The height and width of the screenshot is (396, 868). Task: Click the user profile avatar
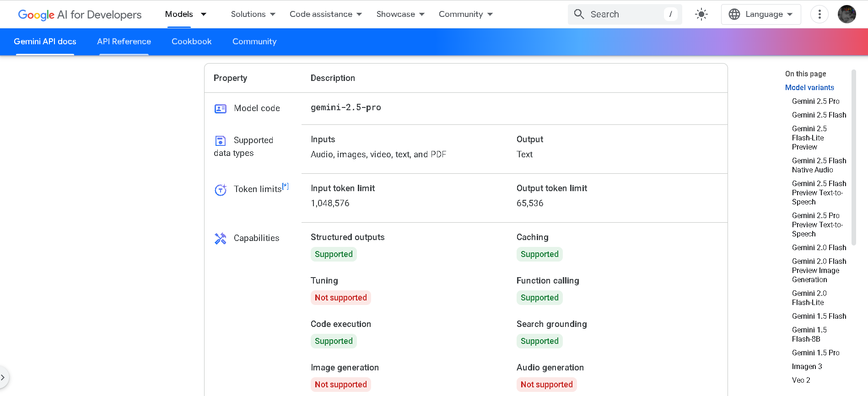point(846,14)
